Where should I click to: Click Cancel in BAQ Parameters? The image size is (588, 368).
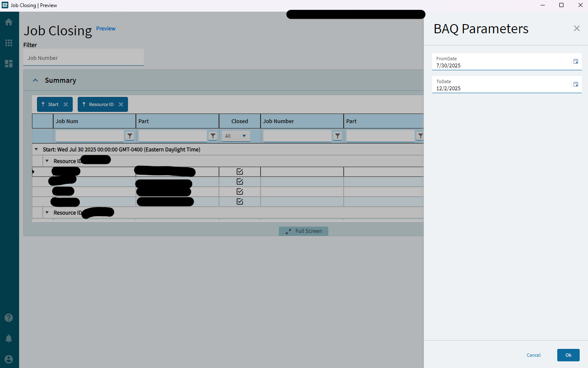[534, 355]
